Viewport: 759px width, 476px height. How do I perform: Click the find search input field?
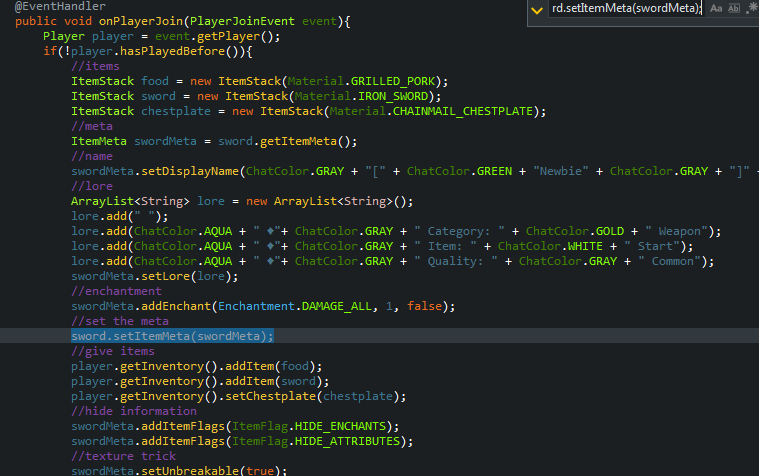(626, 8)
